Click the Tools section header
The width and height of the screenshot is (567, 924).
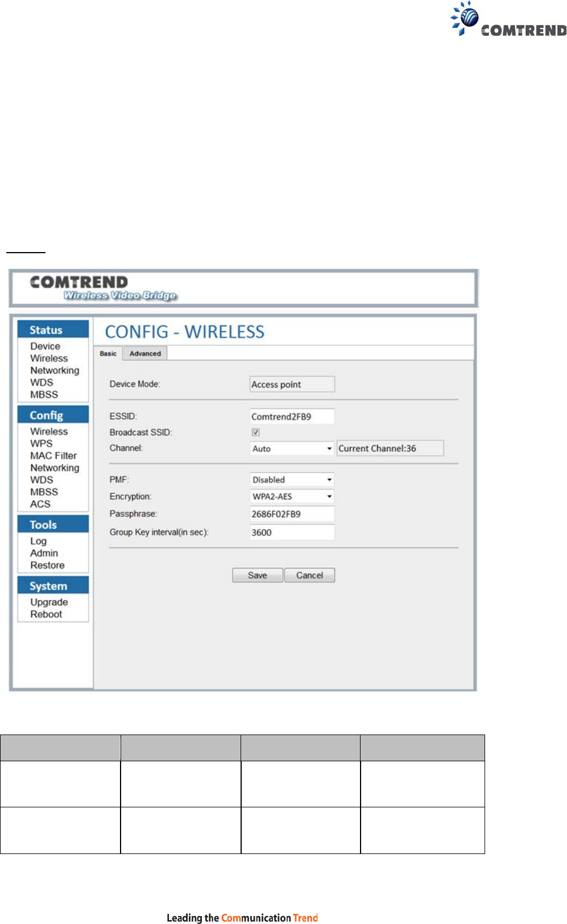click(x=53, y=524)
